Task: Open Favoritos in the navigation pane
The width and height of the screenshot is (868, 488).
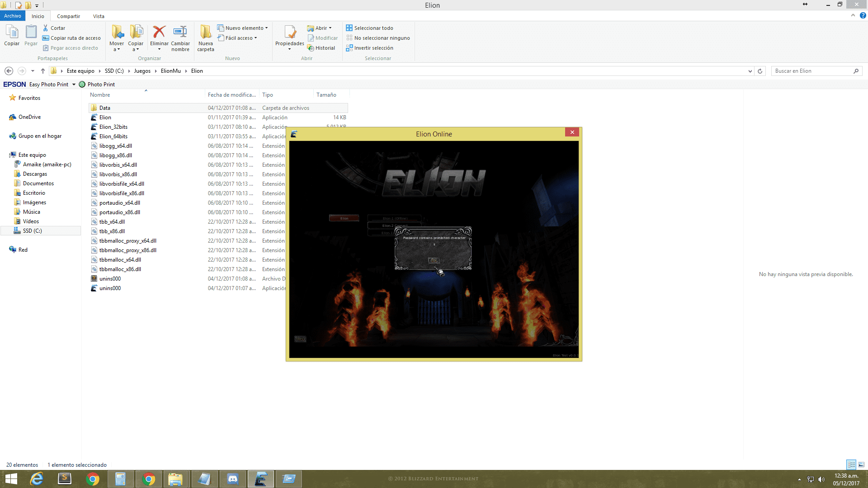Action: pos(29,98)
